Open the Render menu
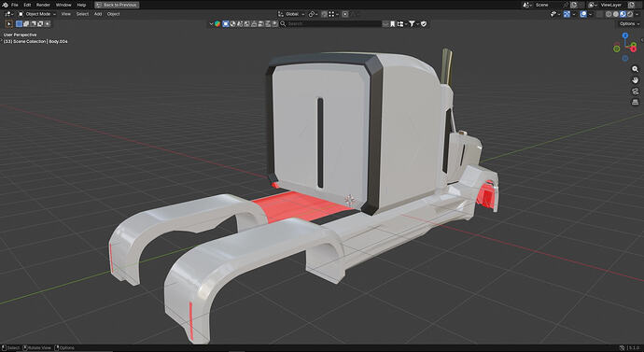Screen dimensions: 644x352 (43, 5)
